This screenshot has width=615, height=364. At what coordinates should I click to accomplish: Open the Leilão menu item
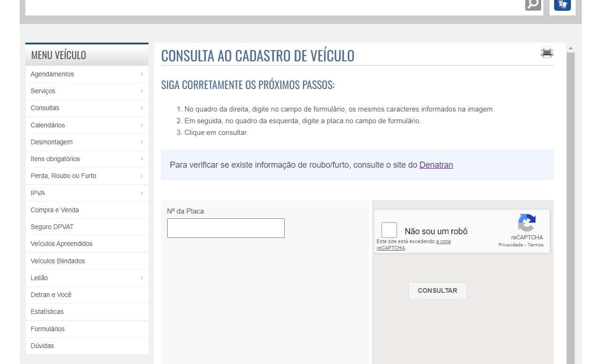(x=39, y=278)
